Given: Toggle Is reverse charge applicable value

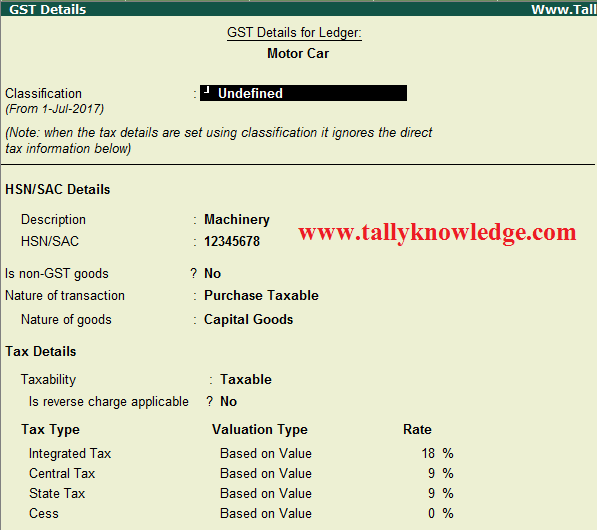Looking at the screenshot, I should [x=228, y=401].
